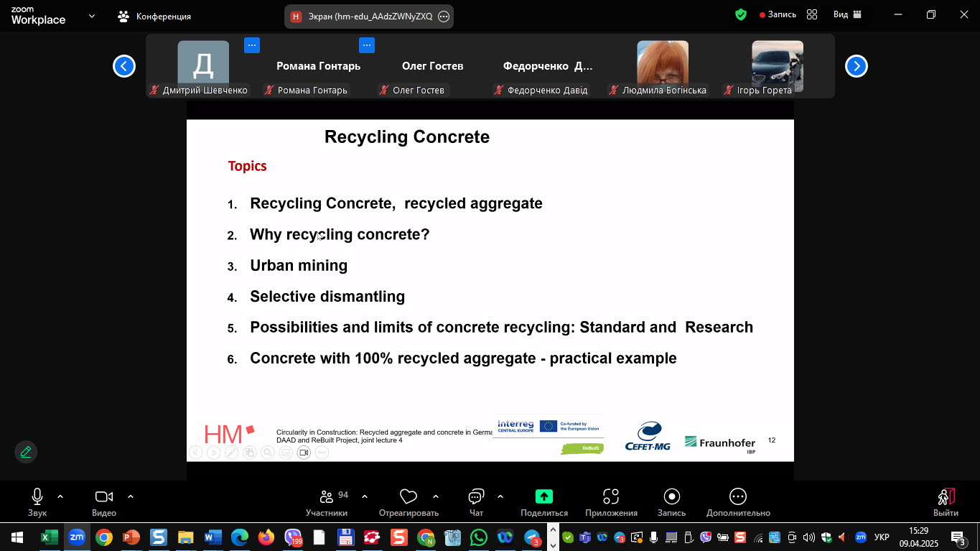
Task: Show next participants with right arrow
Action: pos(857,66)
